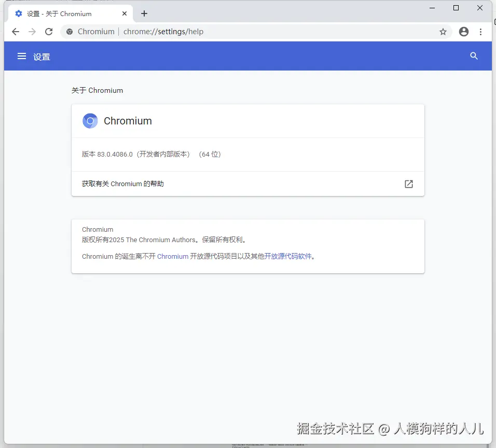This screenshot has height=448, width=496.
Task: Click the Chromium logo in the about card
Action: coord(90,121)
